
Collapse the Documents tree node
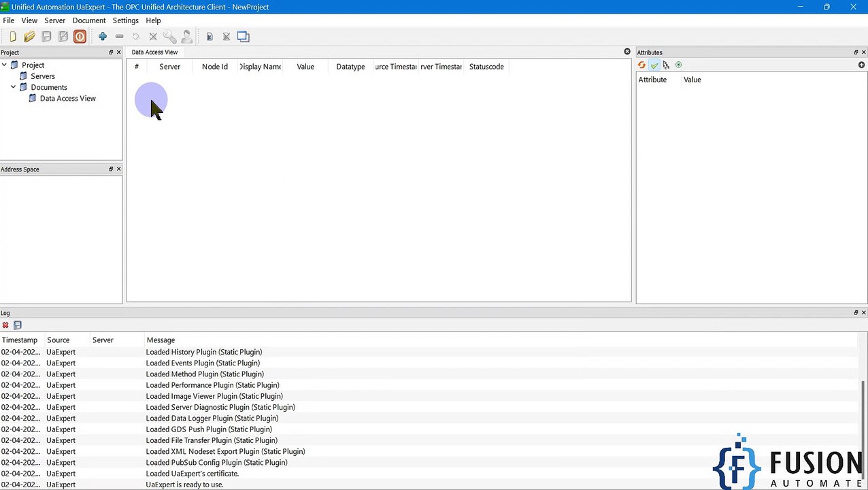13,87
